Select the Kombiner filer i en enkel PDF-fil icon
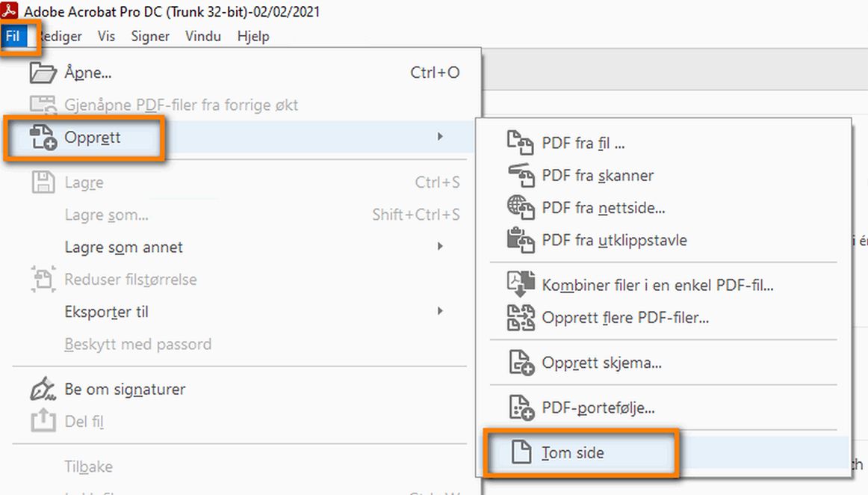The width and height of the screenshot is (868, 495). pos(523,285)
